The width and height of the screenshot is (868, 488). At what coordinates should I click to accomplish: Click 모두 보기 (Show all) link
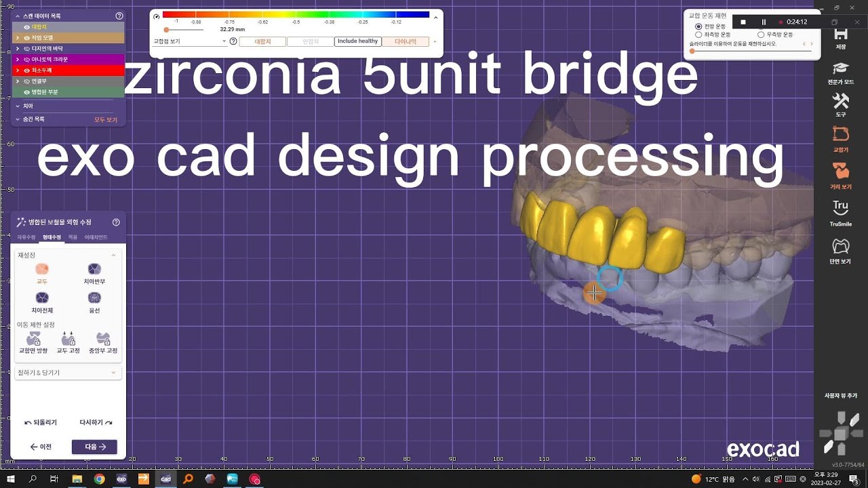click(106, 120)
